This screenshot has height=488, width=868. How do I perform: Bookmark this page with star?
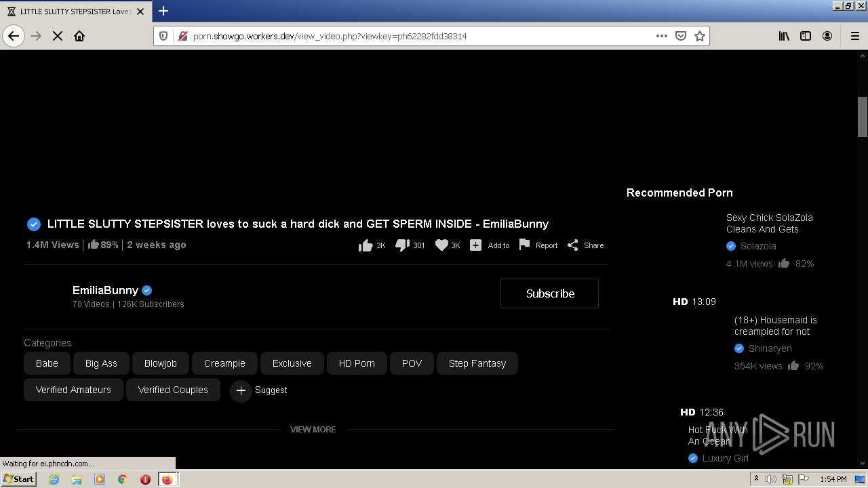(700, 36)
